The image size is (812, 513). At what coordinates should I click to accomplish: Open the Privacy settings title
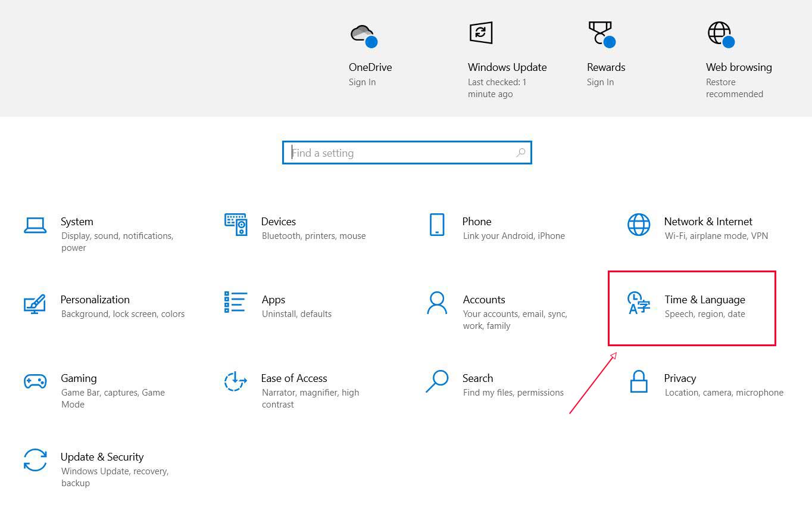(680, 378)
